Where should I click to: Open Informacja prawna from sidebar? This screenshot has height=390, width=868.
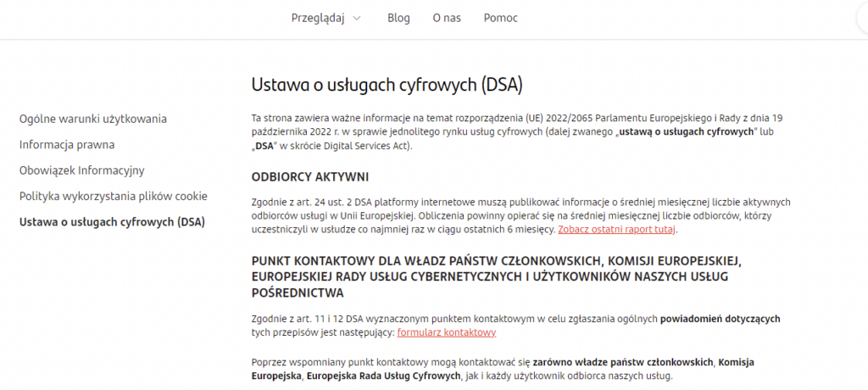pyautogui.click(x=67, y=145)
